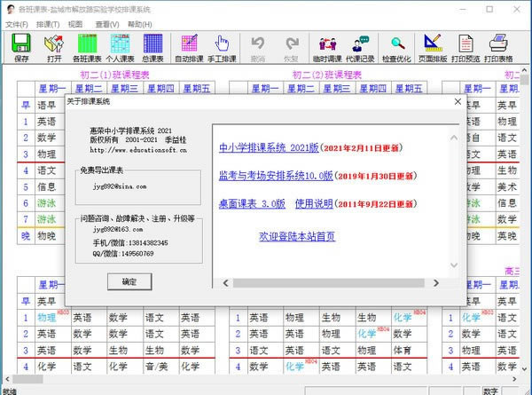Open the 中小学排课系统 2021版 link
This screenshot has height=395, width=532.
point(267,146)
